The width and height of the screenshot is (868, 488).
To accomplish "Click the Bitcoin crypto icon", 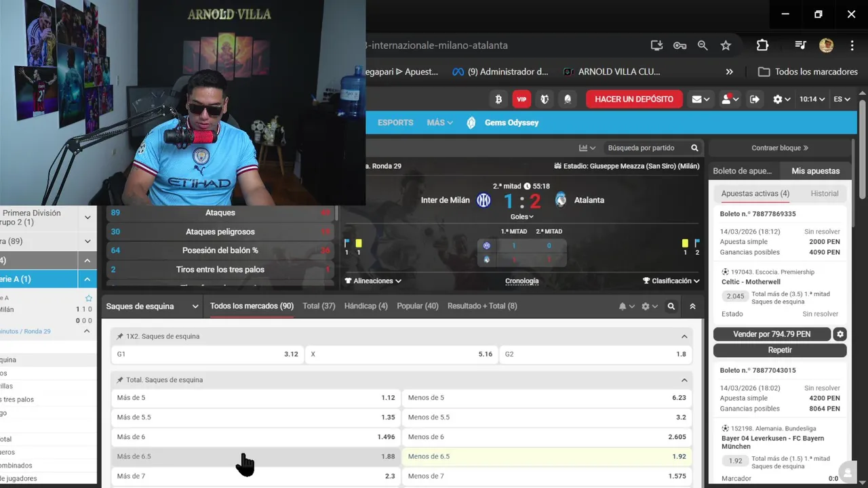I will tap(498, 99).
